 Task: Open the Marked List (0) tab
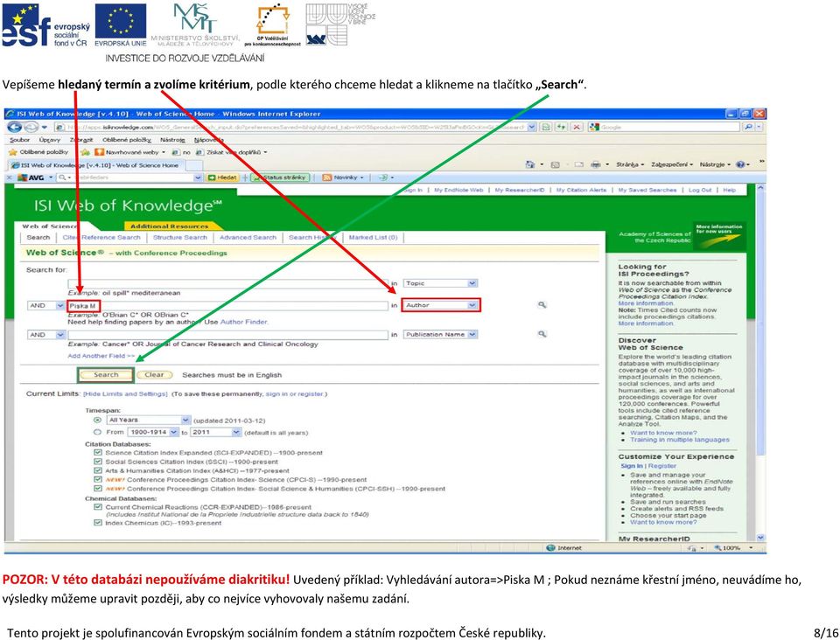[373, 238]
